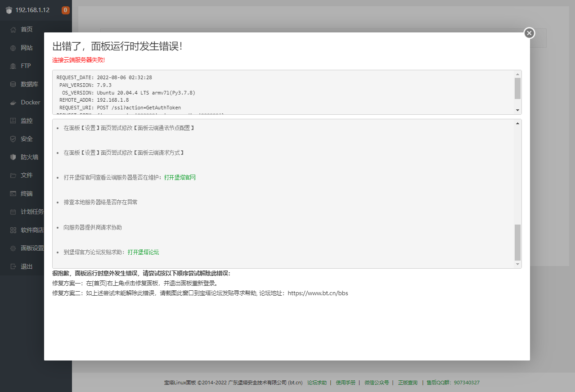This screenshot has height=392, width=575.
Task: Click the REMOTE_ADDR: 192.168.1.8 line
Action: [x=94, y=100]
